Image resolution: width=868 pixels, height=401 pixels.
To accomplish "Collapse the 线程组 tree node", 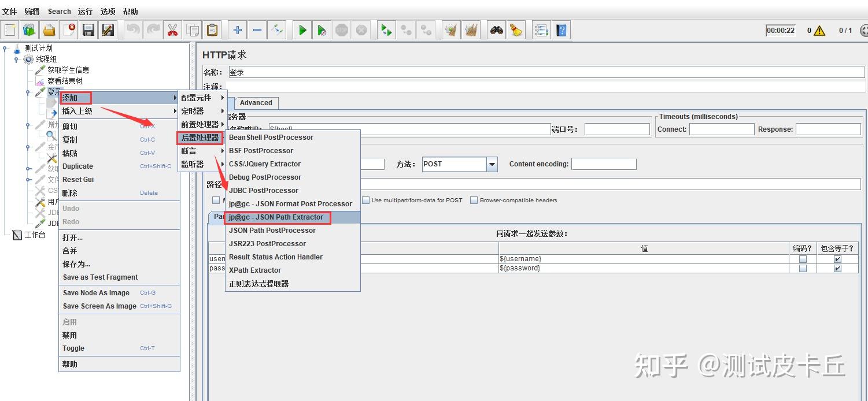I will click(17, 60).
